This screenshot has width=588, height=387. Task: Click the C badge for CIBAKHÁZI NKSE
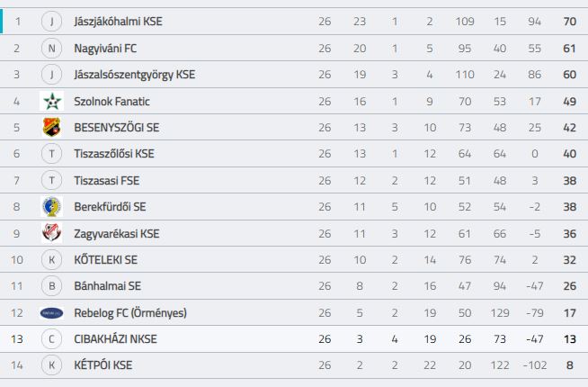[52, 339]
